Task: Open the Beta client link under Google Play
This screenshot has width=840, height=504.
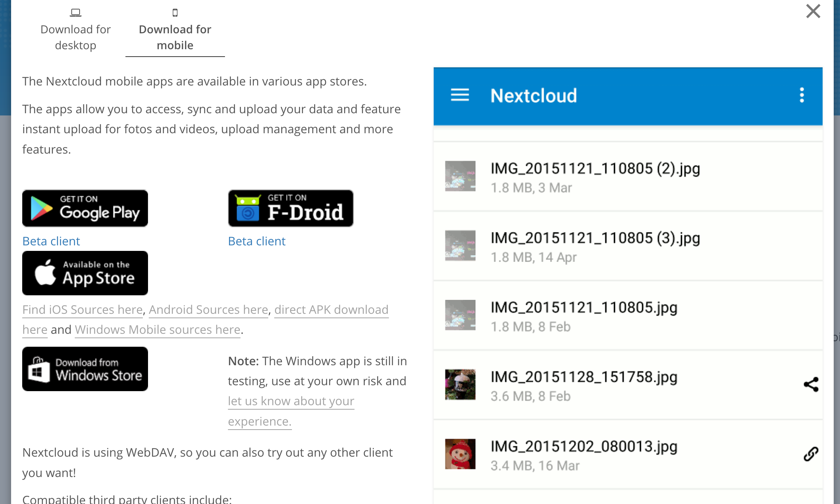Action: click(x=51, y=241)
